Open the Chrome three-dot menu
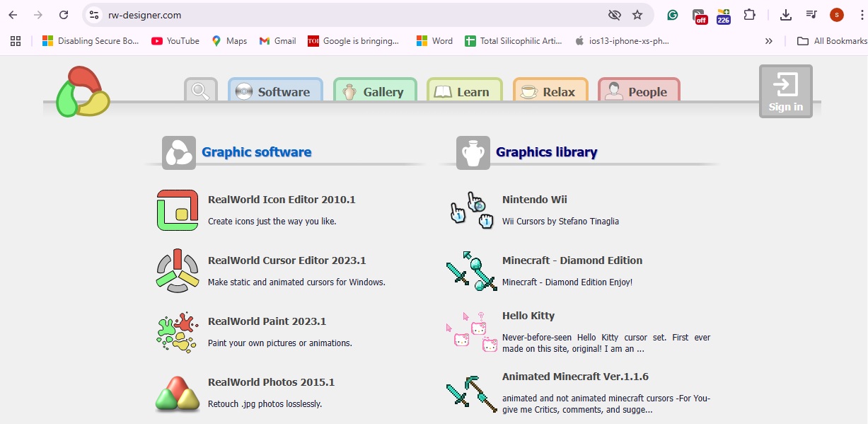The image size is (868, 424). pyautogui.click(x=860, y=15)
